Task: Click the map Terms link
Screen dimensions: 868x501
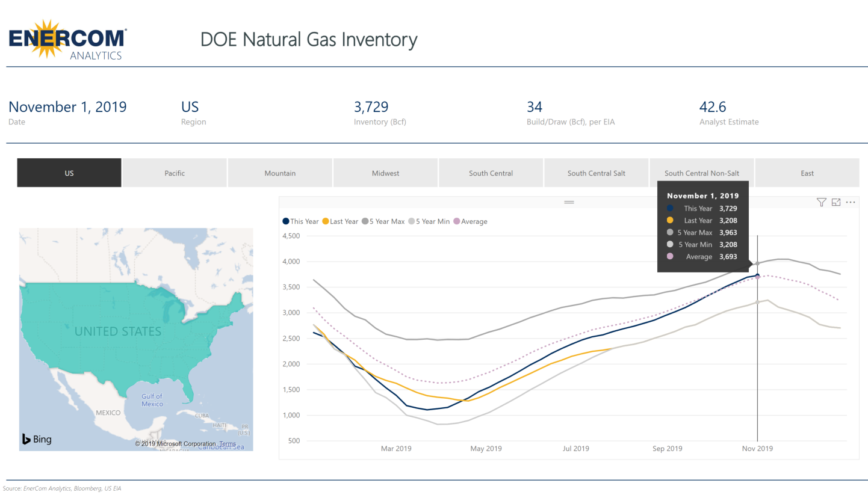Action: [x=228, y=444]
